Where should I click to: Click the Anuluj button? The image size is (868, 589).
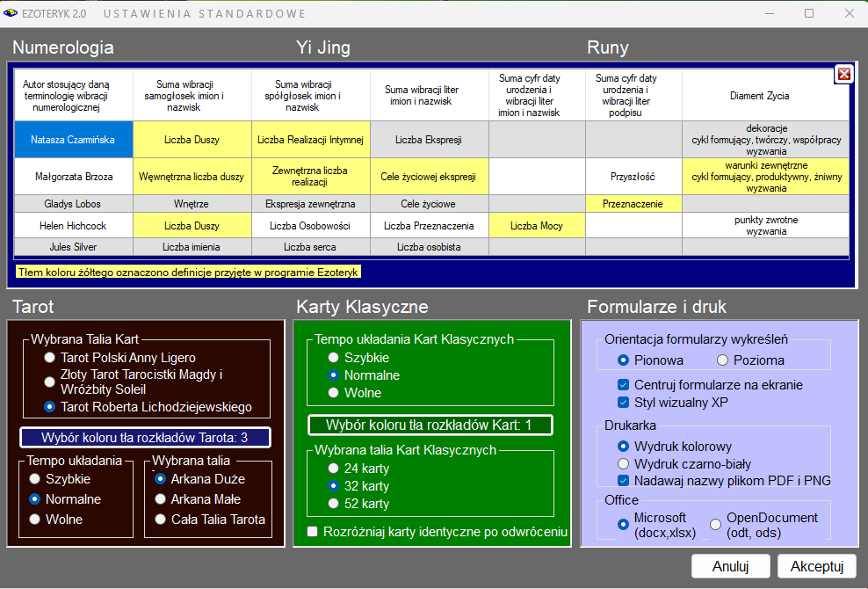(x=730, y=566)
